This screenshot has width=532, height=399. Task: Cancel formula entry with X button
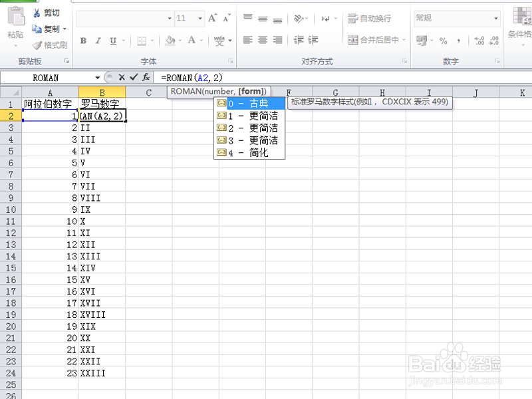(x=122, y=77)
